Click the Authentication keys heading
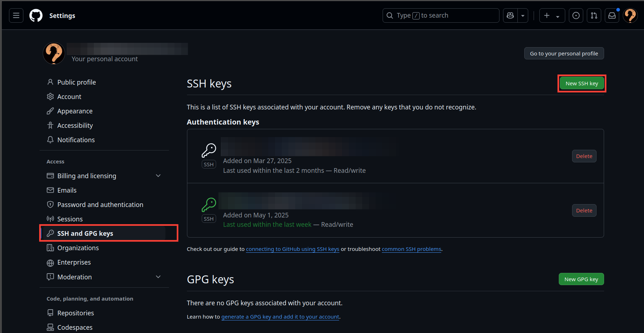This screenshot has height=333, width=644. click(x=223, y=122)
